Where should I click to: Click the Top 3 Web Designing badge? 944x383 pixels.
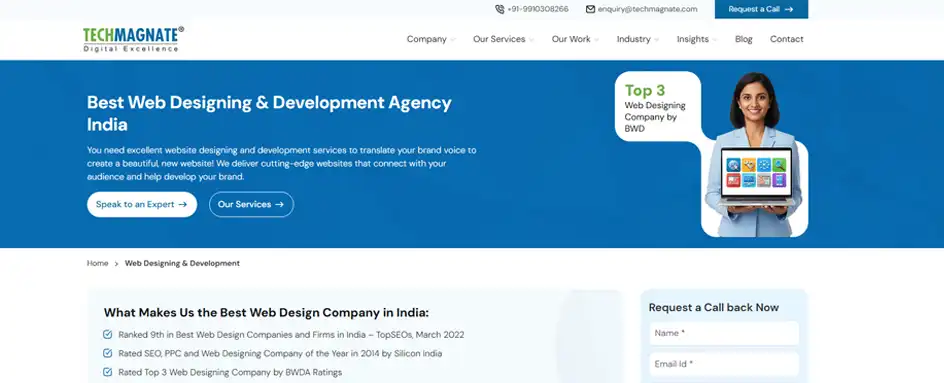[657, 107]
